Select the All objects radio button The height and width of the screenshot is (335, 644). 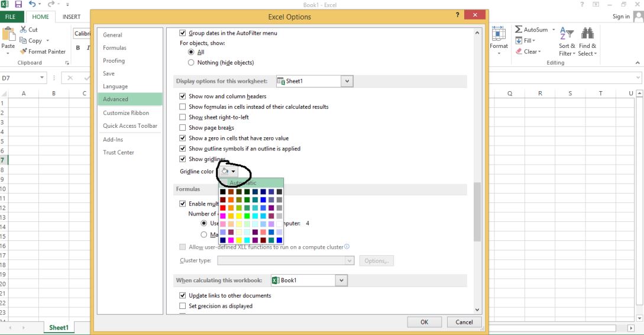point(191,52)
